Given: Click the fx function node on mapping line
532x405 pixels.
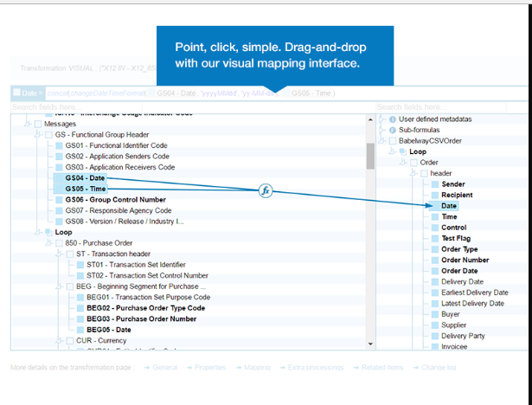Looking at the screenshot, I should tap(266, 190).
